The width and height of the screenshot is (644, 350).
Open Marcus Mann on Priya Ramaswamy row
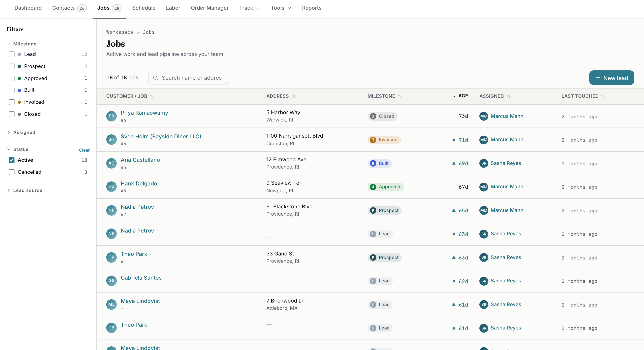[507, 116]
